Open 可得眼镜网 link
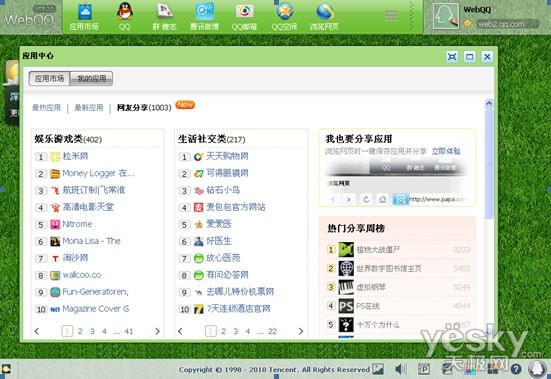 [227, 173]
